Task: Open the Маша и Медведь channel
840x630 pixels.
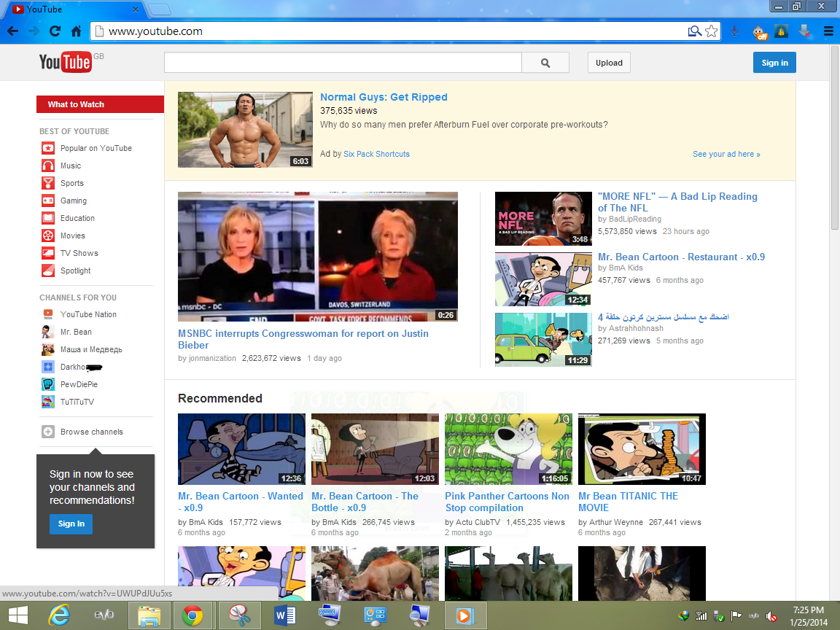Action: (x=91, y=349)
